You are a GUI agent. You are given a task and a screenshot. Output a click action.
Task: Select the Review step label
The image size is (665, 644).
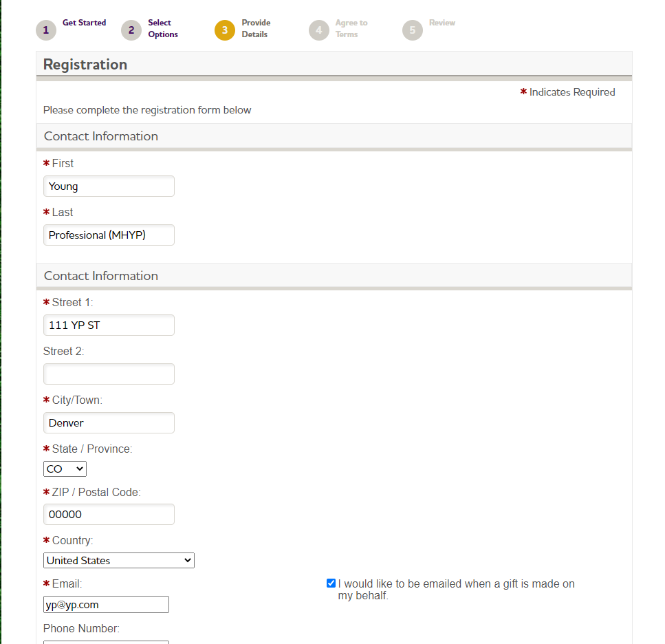tap(442, 23)
